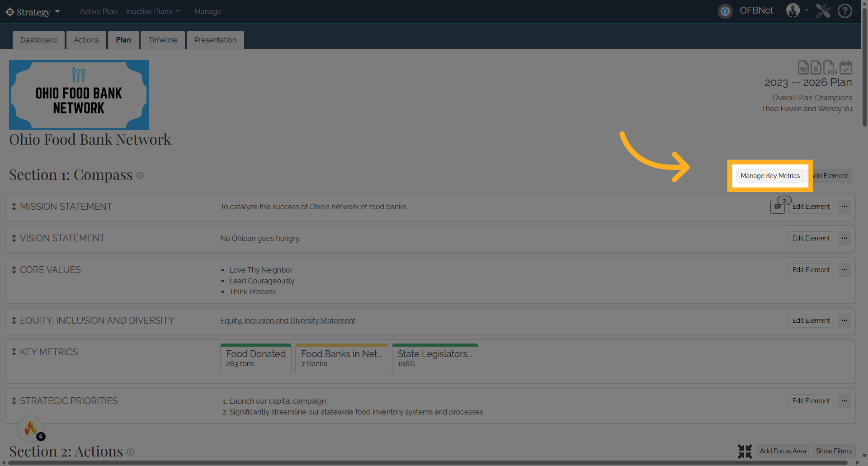Edit the Strategic Priorities element
This screenshot has height=466, width=868.
811,401
